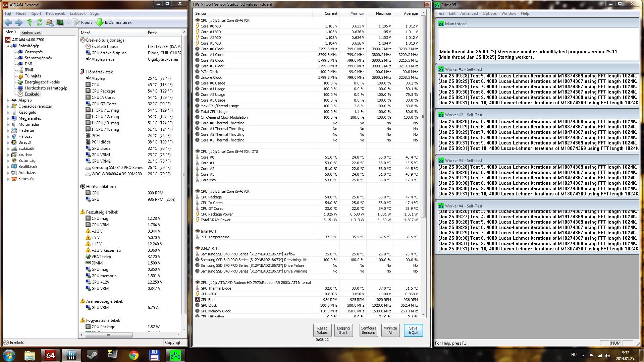
Task: Expand the Megjelenítés tree node
Action: coord(8,118)
